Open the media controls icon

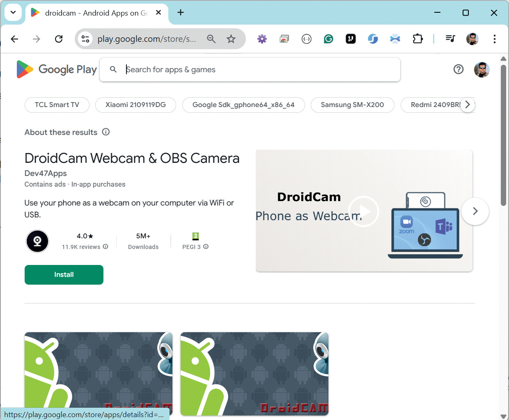[x=450, y=39]
